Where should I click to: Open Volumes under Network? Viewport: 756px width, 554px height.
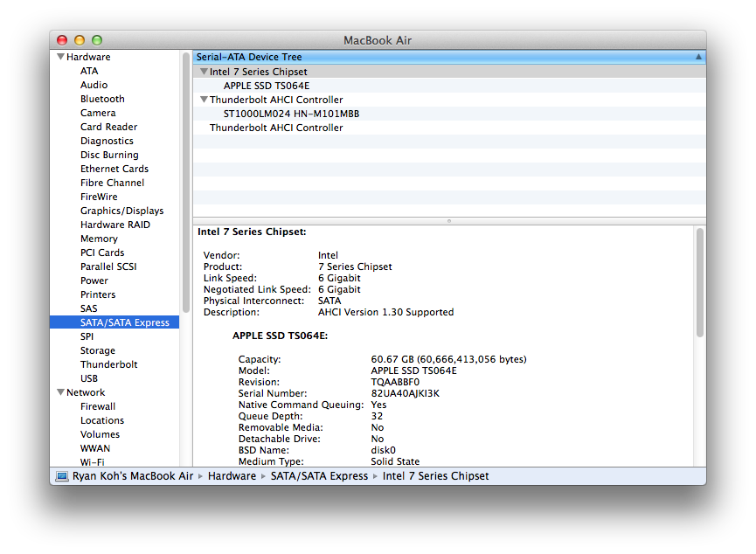click(100, 434)
